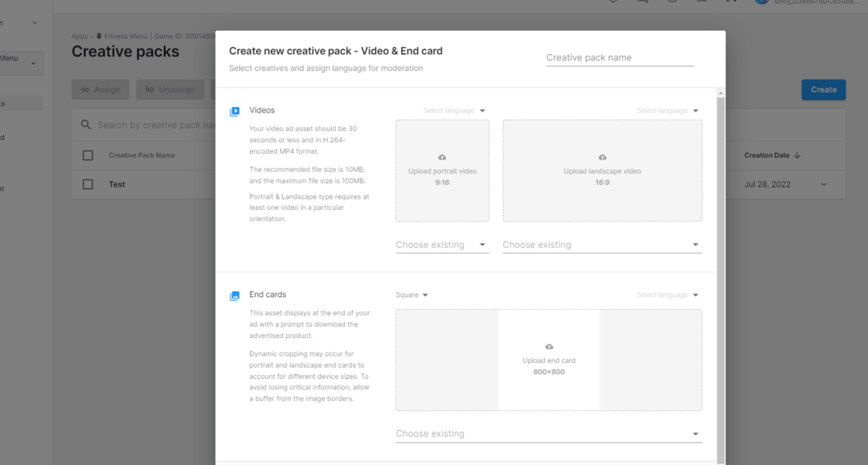The width and height of the screenshot is (868, 465).
Task: Click Search by creative pack name field
Action: (x=156, y=126)
